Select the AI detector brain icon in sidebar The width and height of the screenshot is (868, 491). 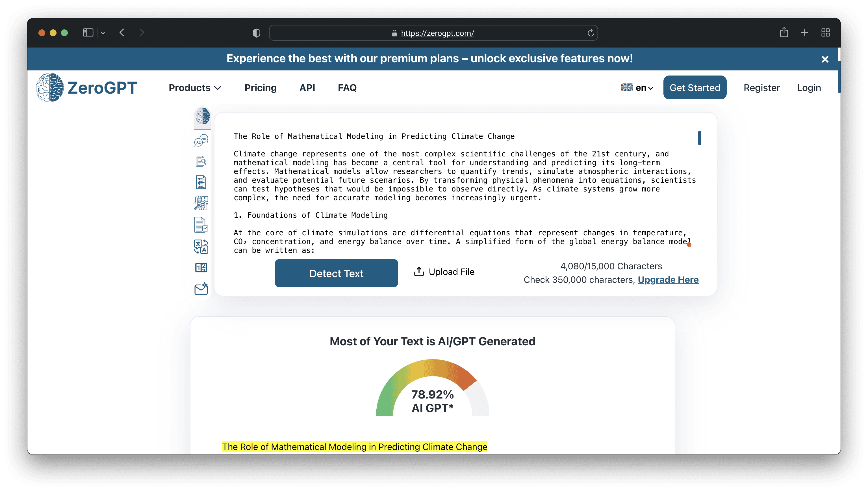pyautogui.click(x=203, y=117)
